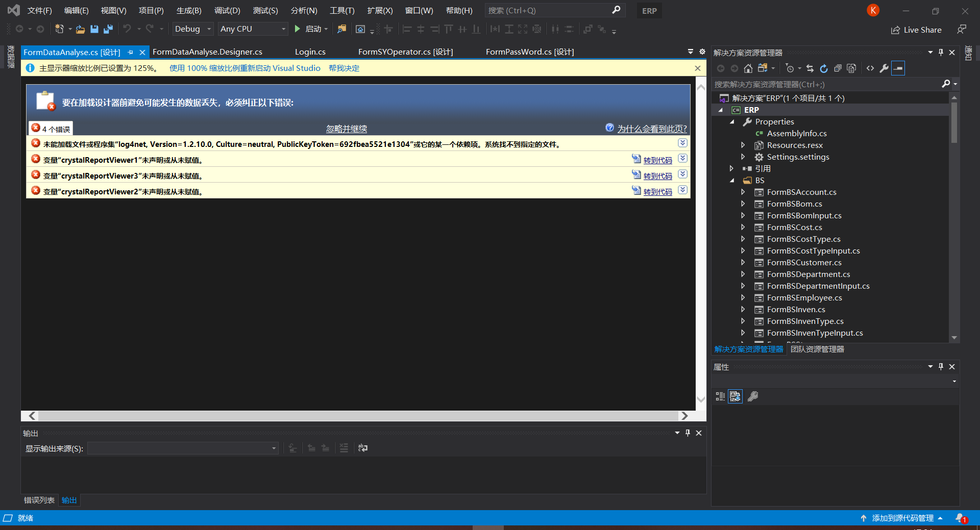Click the Save All icon
The image size is (980, 530).
[108, 29]
